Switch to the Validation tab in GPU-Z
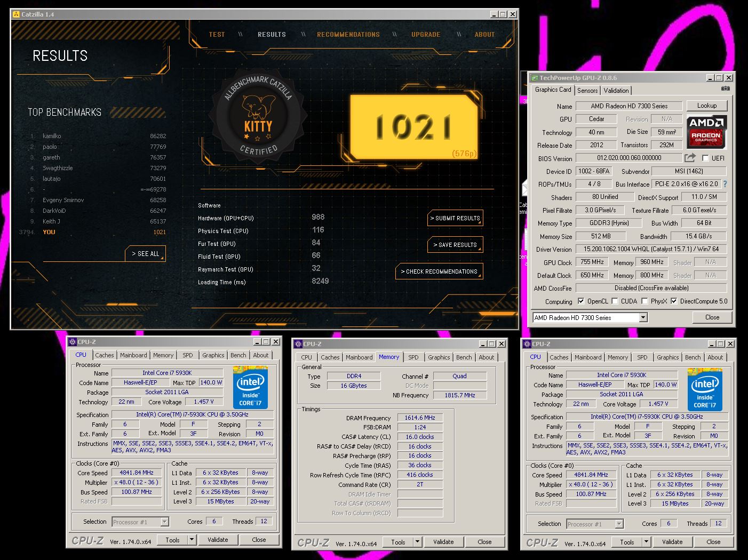This screenshot has height=560, width=748. pyautogui.click(x=616, y=91)
